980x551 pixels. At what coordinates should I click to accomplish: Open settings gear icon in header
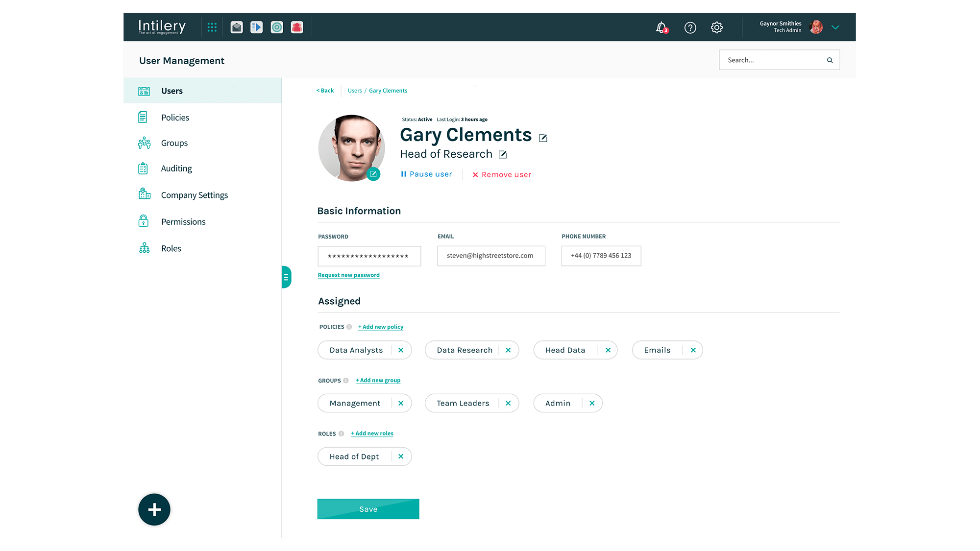716,27
